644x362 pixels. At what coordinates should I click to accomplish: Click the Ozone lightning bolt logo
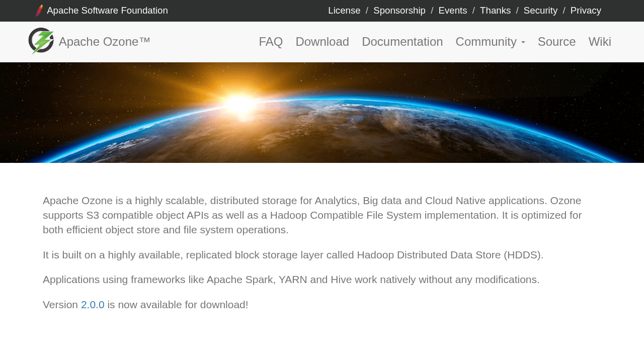(41, 41)
